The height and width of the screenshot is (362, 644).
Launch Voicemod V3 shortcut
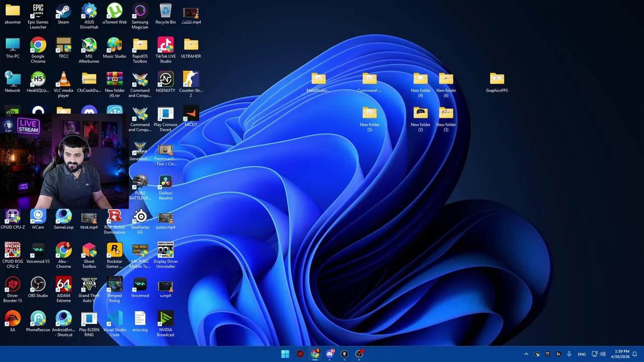[38, 254]
